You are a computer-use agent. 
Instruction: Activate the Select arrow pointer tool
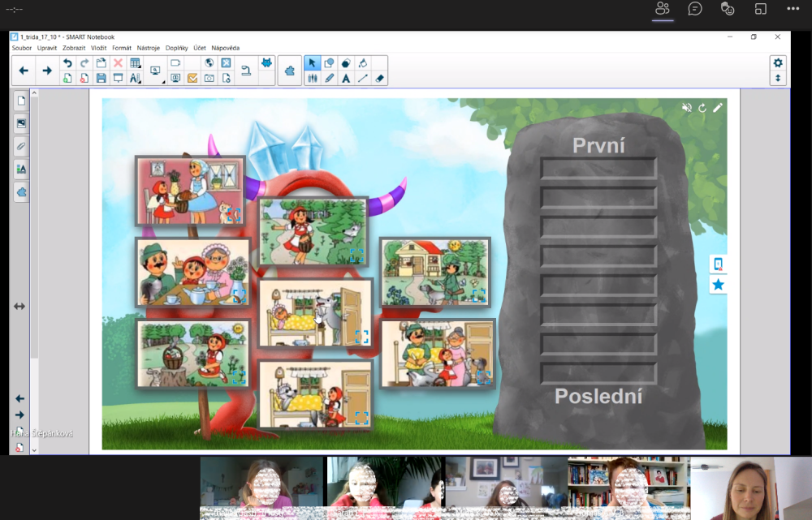(x=313, y=63)
